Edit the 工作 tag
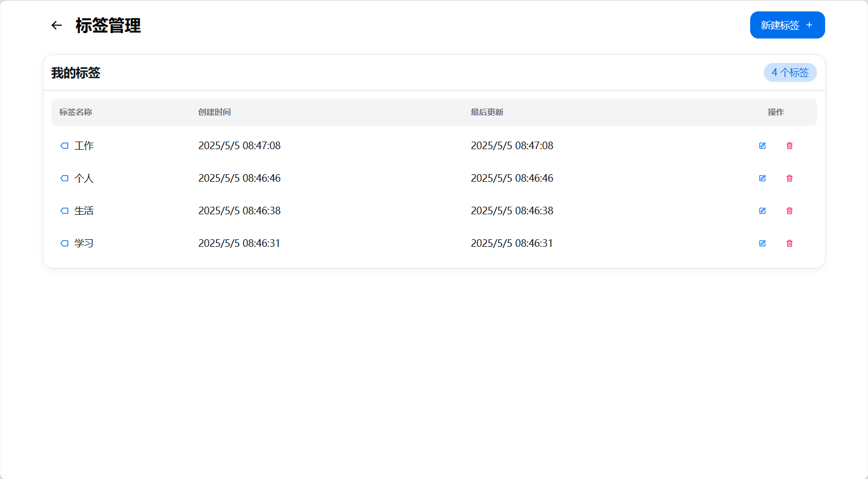868x479 pixels. click(762, 145)
